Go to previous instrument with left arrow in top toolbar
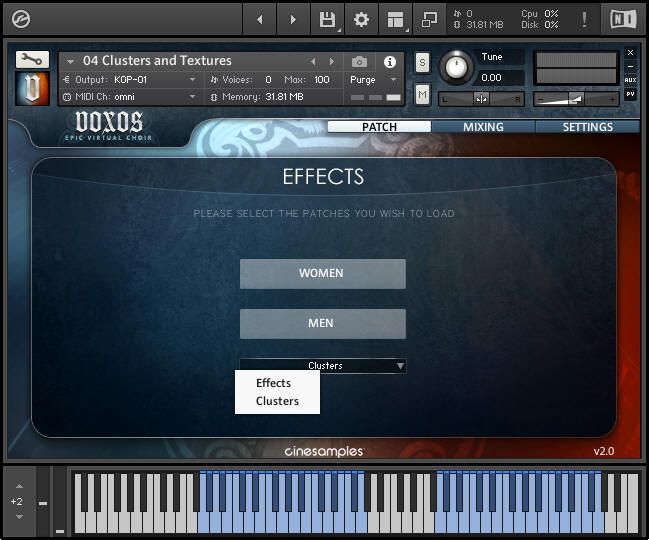The height and width of the screenshot is (540, 649). [260, 19]
